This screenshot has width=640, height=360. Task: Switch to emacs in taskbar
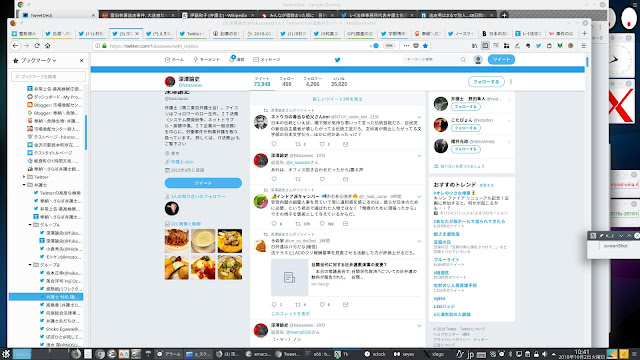point(258,354)
